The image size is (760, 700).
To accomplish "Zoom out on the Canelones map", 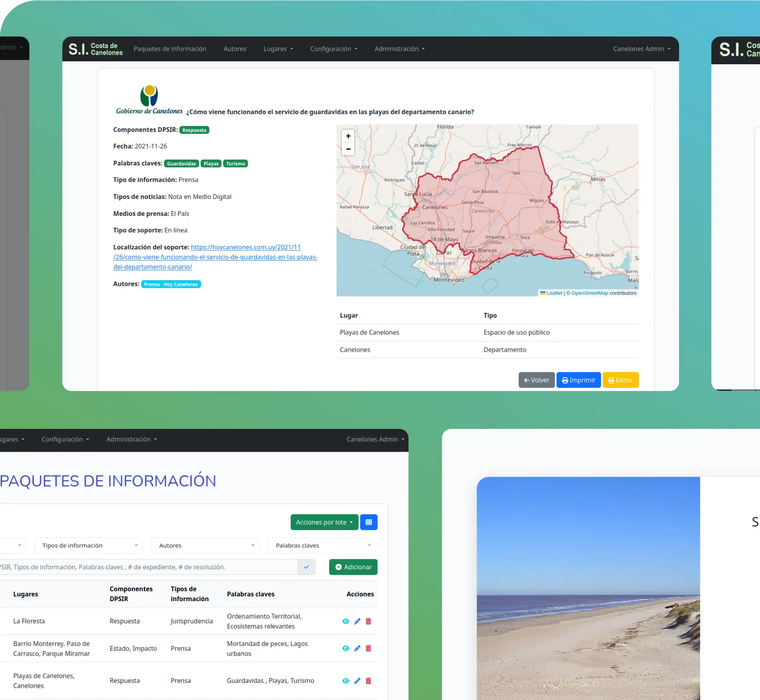I will [348, 149].
